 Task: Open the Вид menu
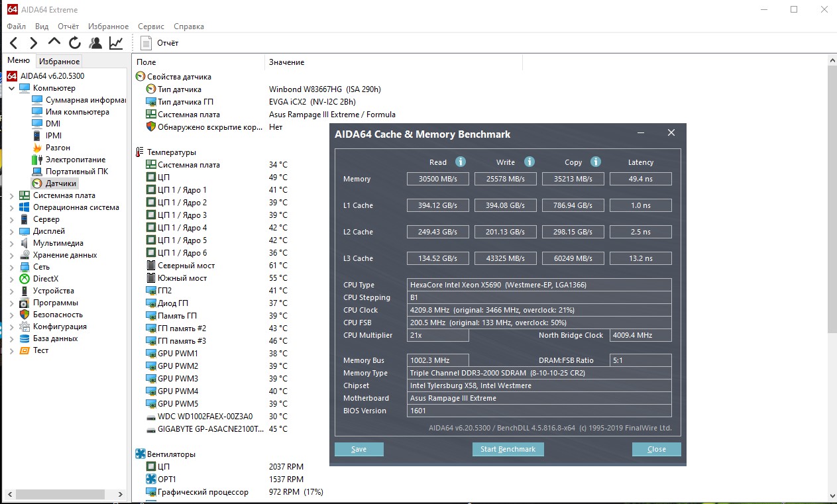pyautogui.click(x=42, y=26)
